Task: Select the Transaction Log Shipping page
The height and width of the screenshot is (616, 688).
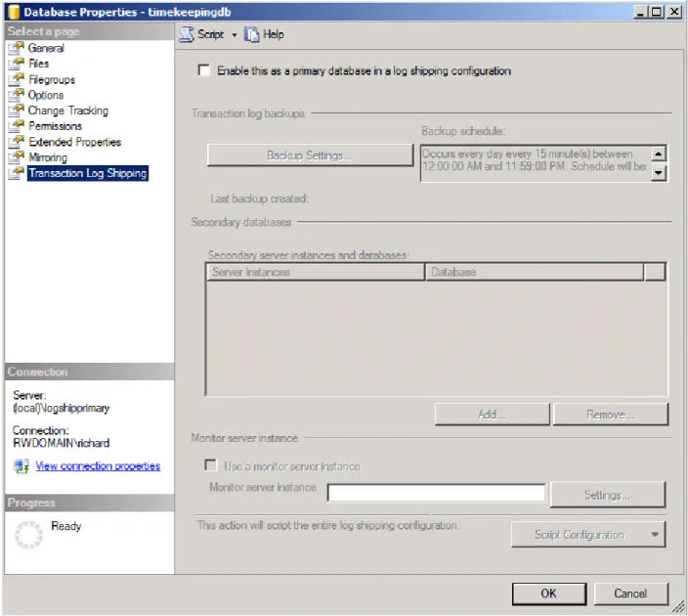Action: point(88,173)
